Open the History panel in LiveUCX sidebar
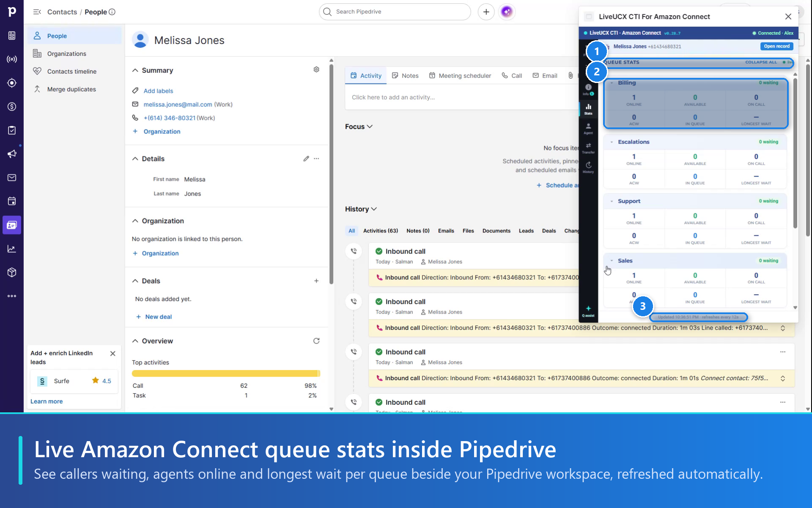This screenshot has height=508, width=812. pos(588,168)
